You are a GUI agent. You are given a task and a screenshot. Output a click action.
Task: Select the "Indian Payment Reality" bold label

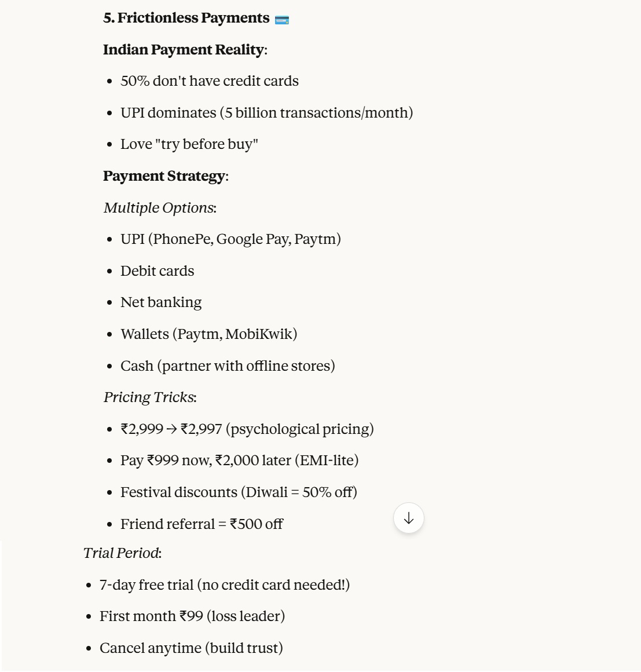coord(183,50)
